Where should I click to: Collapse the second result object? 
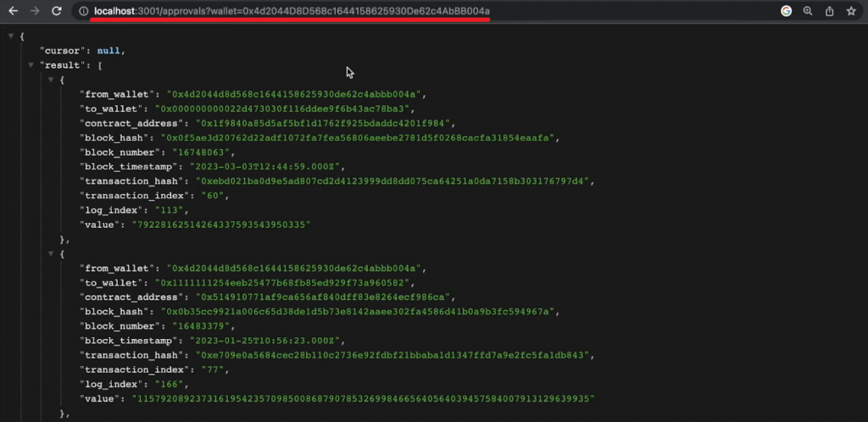pyautogui.click(x=51, y=253)
